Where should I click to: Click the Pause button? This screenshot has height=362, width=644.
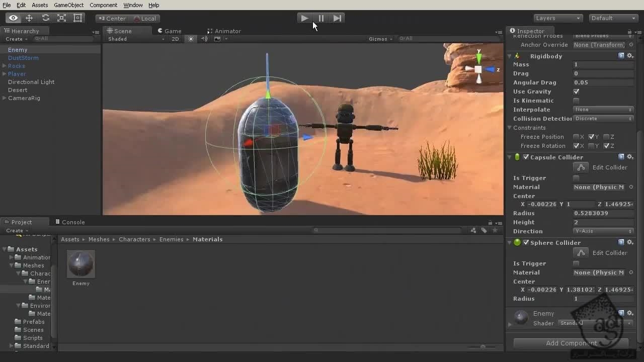321,18
